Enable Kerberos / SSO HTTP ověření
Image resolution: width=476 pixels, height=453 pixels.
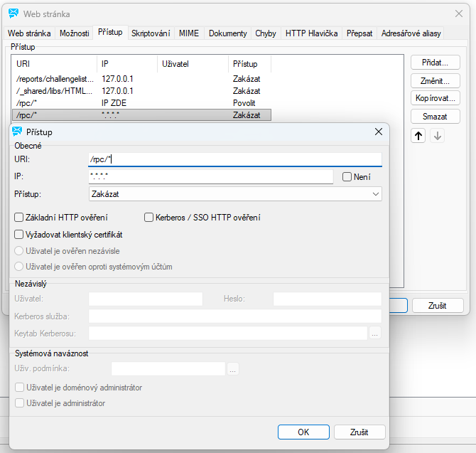(148, 218)
